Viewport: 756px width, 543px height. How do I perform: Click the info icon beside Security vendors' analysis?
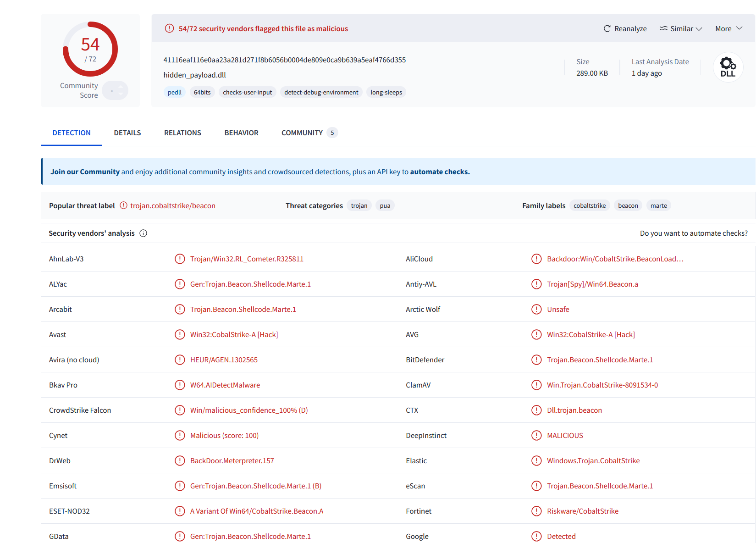(143, 233)
